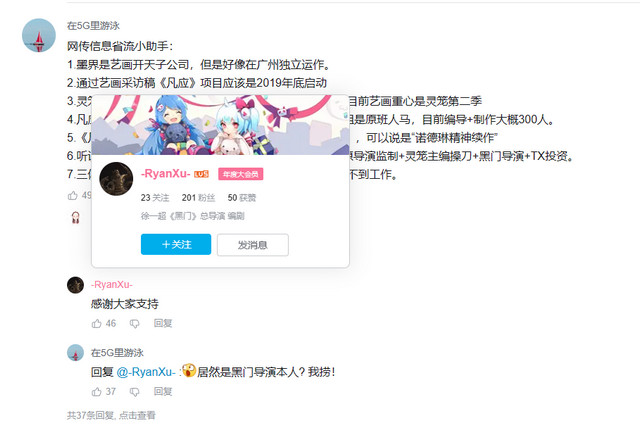Expand the 共37条回复 点击查看 link
Image resolution: width=640 pixels, height=433 pixels.
click(111, 415)
